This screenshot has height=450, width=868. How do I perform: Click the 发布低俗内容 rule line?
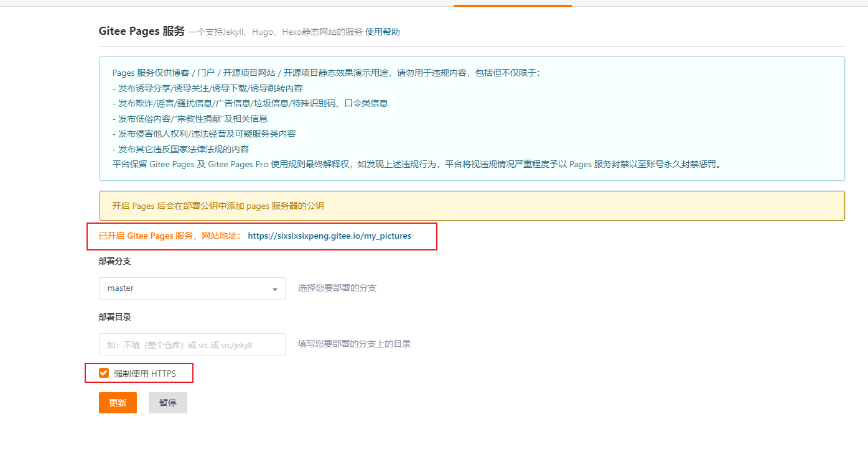(190, 119)
